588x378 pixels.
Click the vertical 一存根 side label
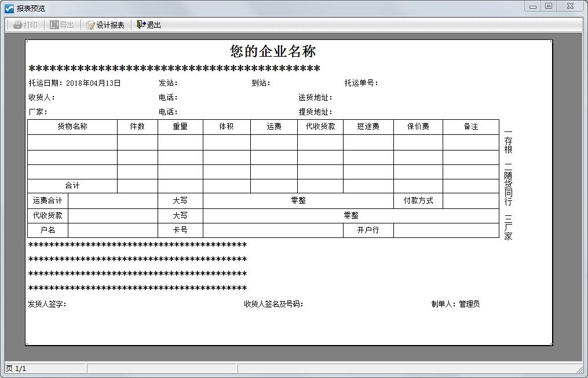[x=508, y=142]
